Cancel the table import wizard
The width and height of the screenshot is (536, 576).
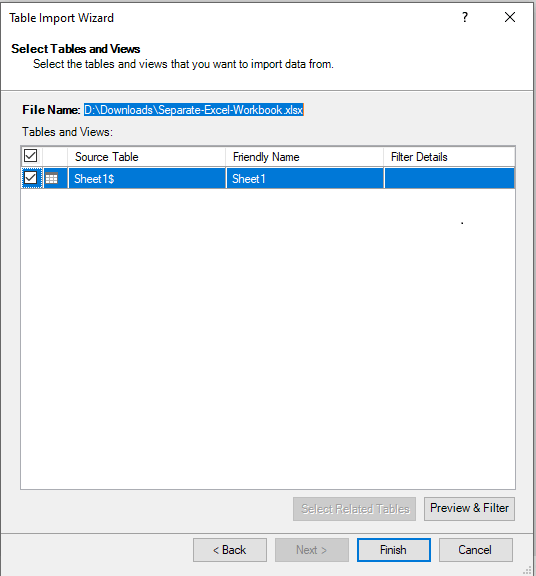click(476, 550)
